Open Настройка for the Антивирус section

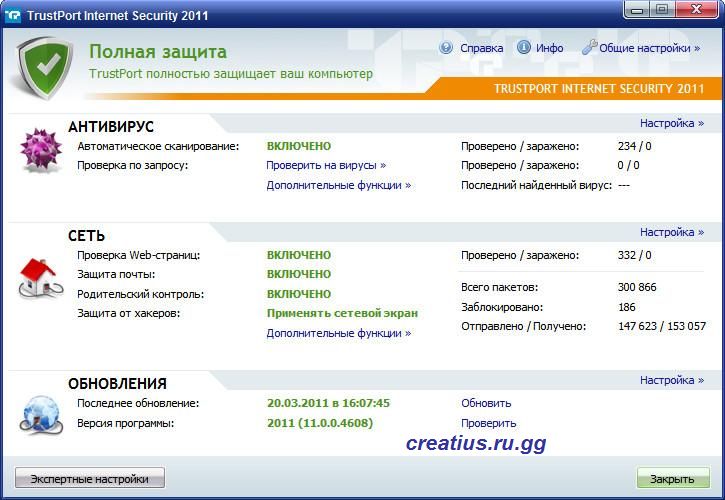(x=671, y=123)
